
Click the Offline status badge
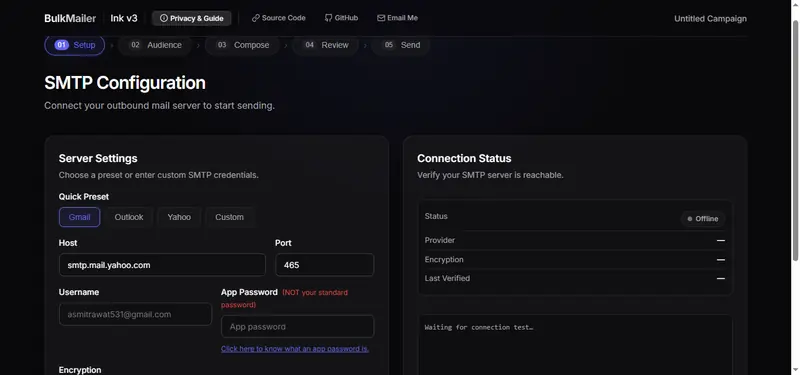tap(703, 218)
